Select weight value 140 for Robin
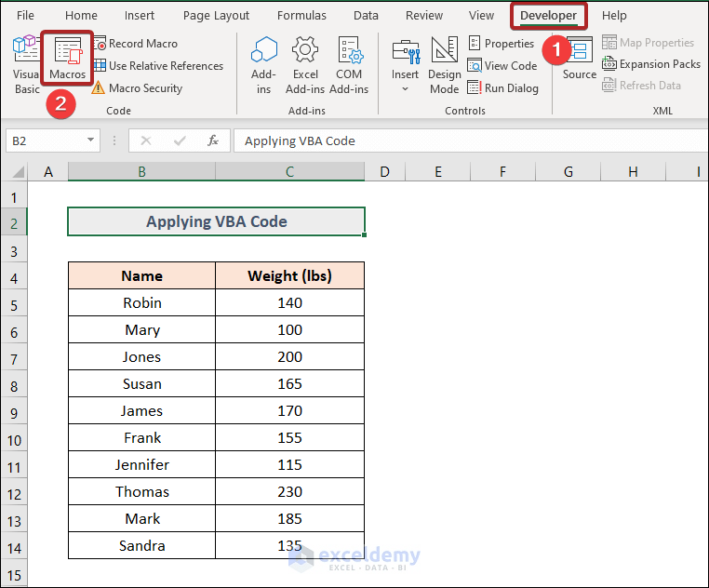 tap(290, 302)
